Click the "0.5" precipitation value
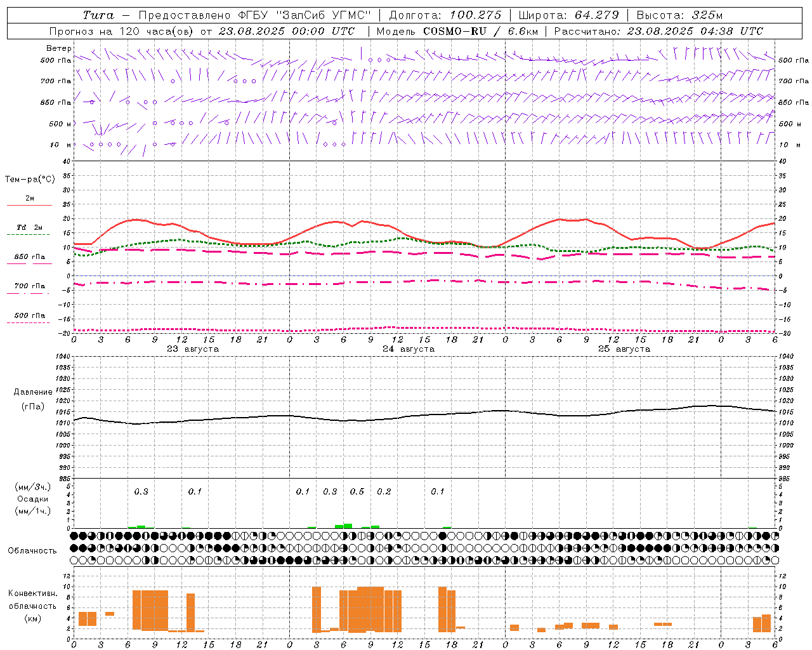 tap(357, 492)
